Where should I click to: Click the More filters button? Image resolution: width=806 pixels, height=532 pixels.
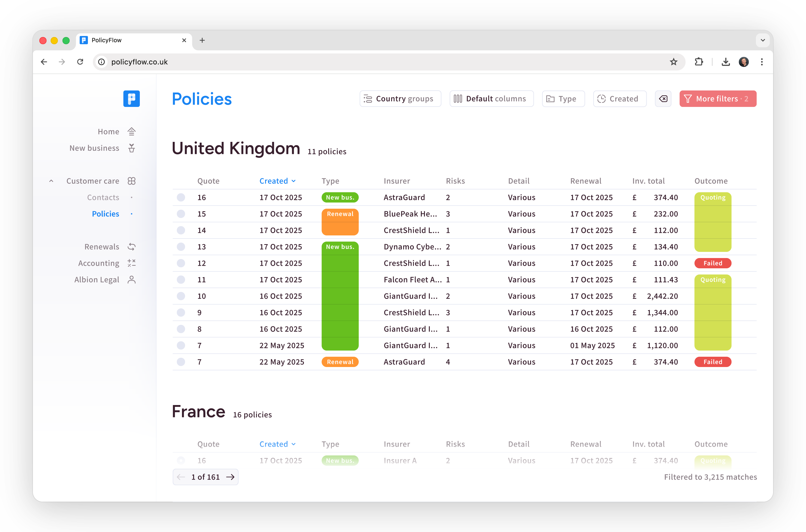(x=718, y=98)
